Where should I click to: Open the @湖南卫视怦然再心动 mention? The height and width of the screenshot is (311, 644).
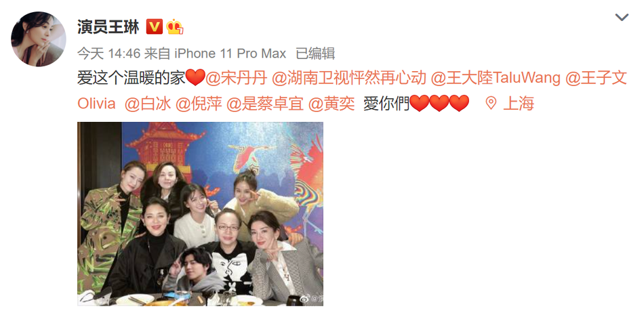pos(349,78)
